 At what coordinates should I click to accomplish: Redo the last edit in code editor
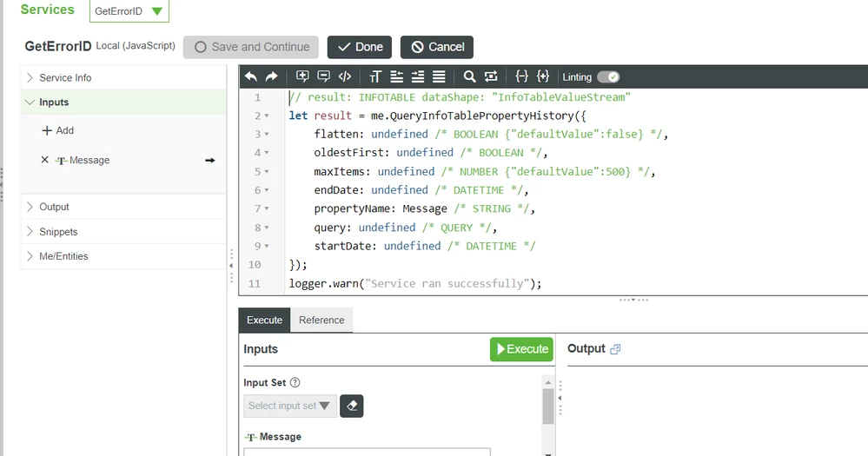(x=271, y=77)
